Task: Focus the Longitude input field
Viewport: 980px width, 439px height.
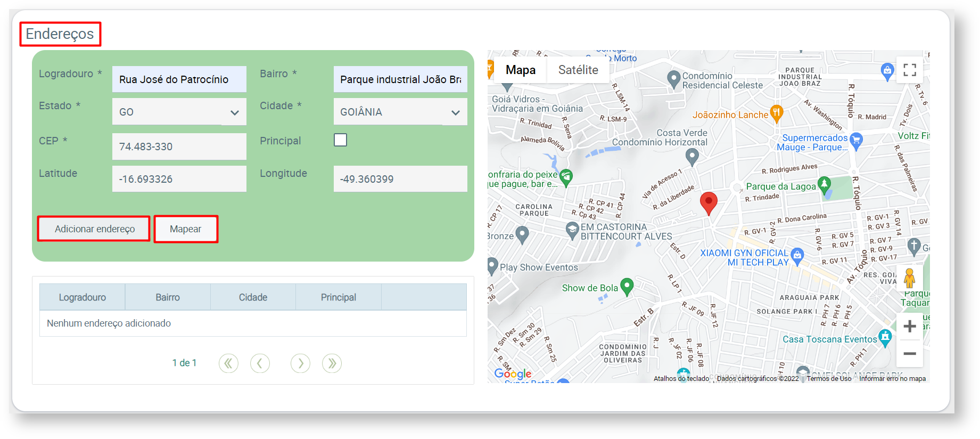Action: (x=400, y=179)
